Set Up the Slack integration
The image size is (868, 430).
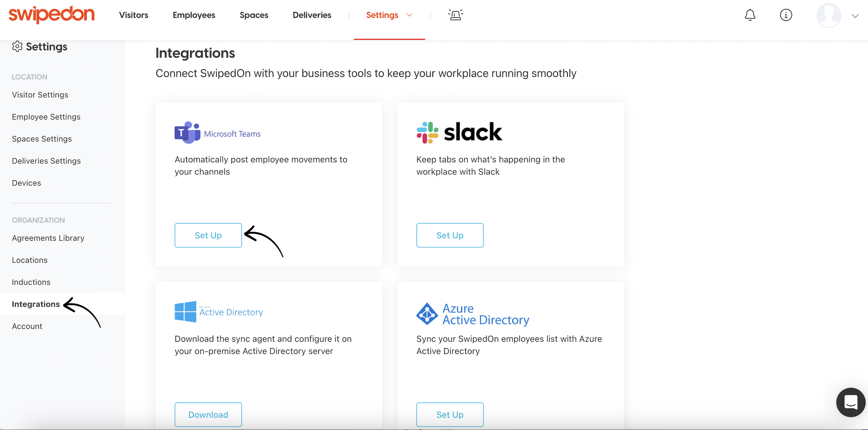pos(449,235)
